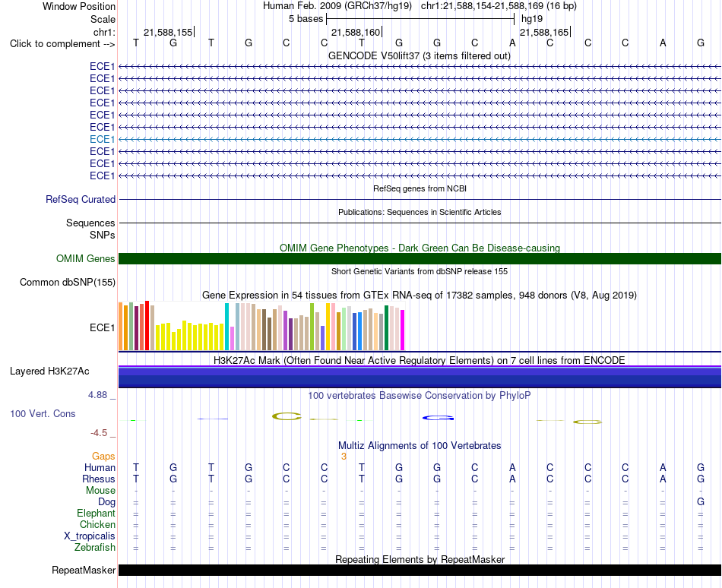Open "Short Genetic Variants from dbSNP release 155"
This screenshot has height=588, width=722.
[420, 271]
